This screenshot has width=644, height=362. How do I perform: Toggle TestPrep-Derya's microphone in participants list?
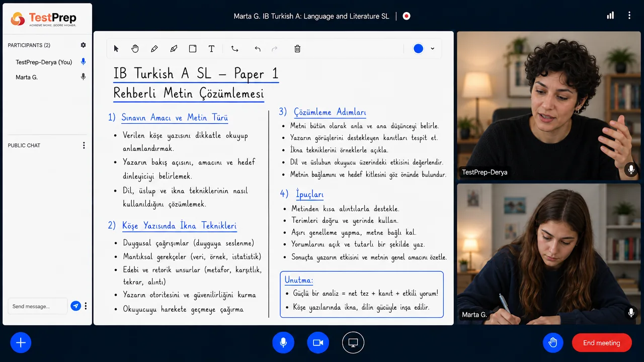pos(84,62)
